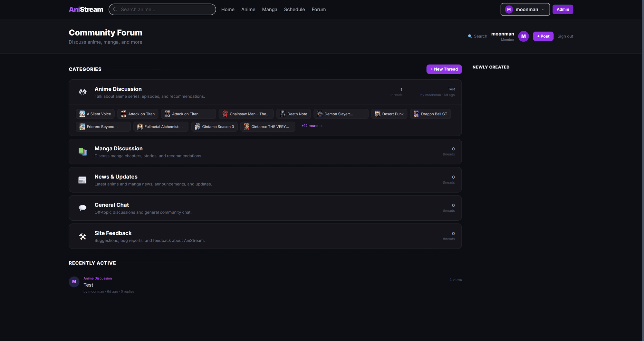Click the Chainsaw Man poster icon

click(x=225, y=114)
